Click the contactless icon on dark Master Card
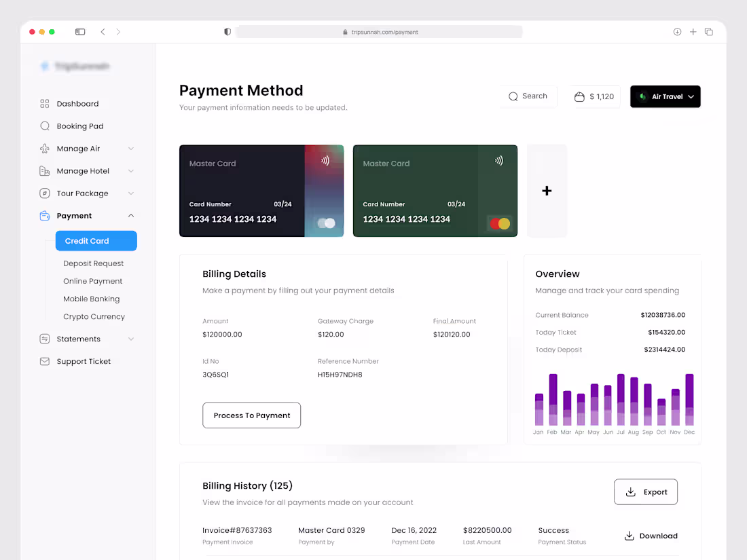The image size is (747, 560). pos(325,160)
